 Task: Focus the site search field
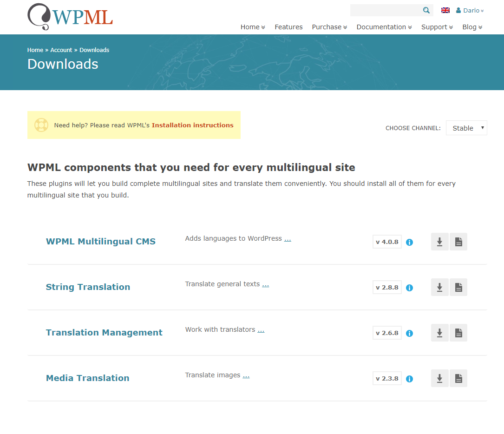coord(386,10)
